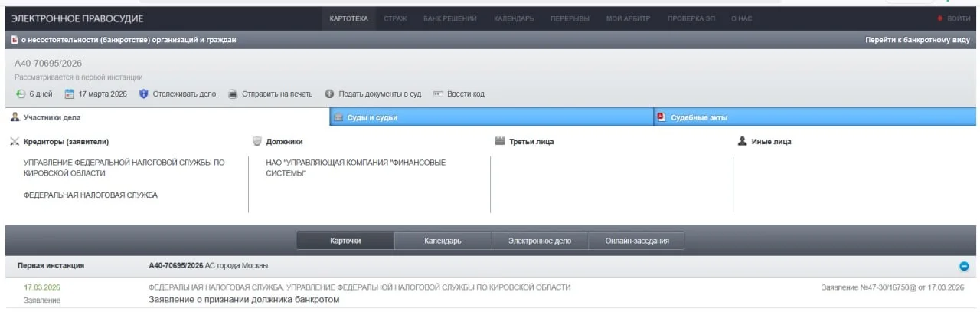This screenshot has height=312, width=980.
Task: Select debtor НАО Управляющая компания Финансовые системы
Action: click(355, 168)
